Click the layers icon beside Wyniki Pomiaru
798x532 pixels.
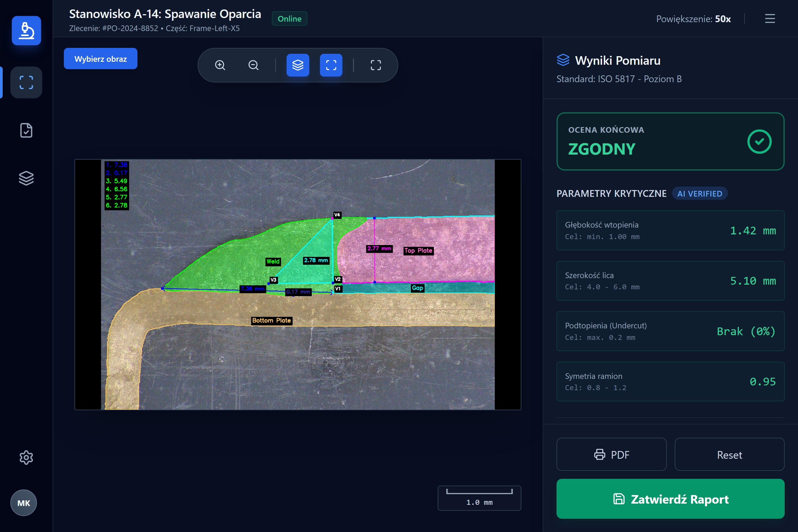pos(563,60)
